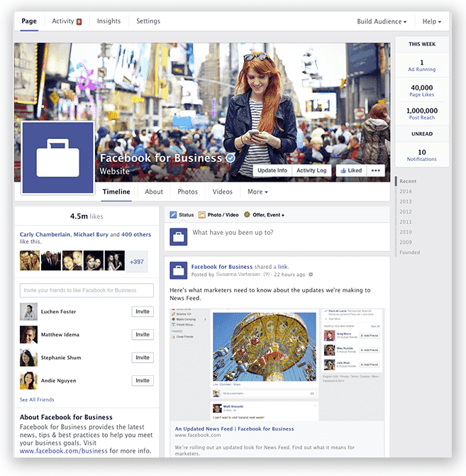Jump to 2011 in timeline
The image size is (466, 476).
406,222
